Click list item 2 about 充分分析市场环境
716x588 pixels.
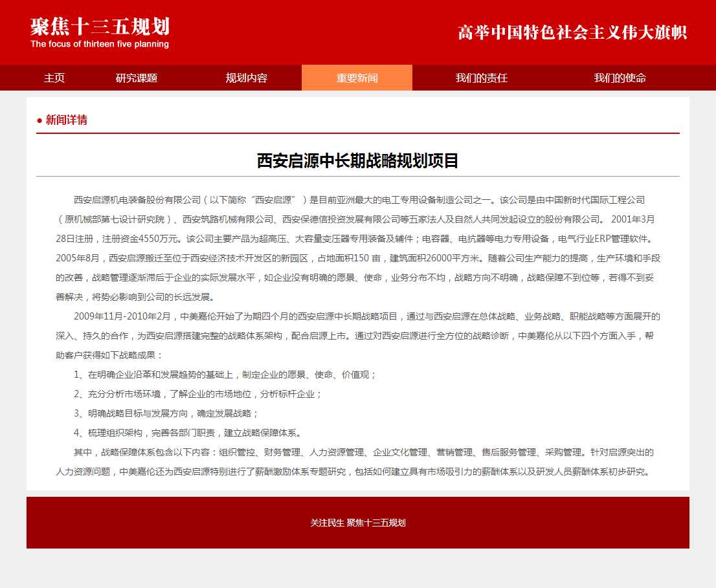click(x=198, y=394)
